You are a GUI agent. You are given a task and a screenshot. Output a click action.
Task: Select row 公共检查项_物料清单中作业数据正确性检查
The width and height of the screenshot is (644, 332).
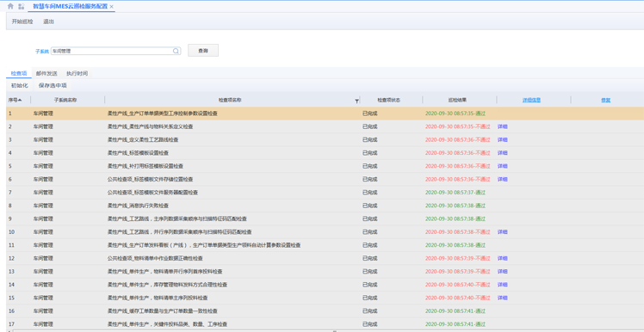pyautogui.click(x=325, y=258)
